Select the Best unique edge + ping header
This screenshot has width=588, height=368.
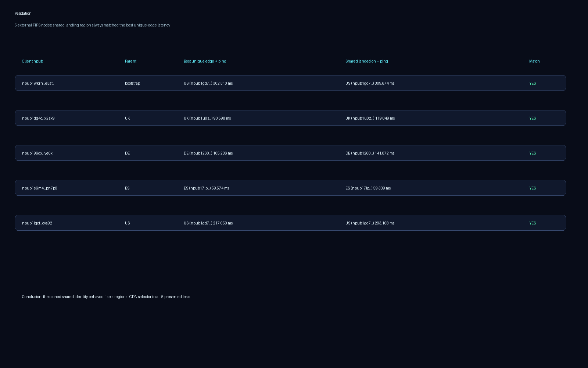coord(205,61)
